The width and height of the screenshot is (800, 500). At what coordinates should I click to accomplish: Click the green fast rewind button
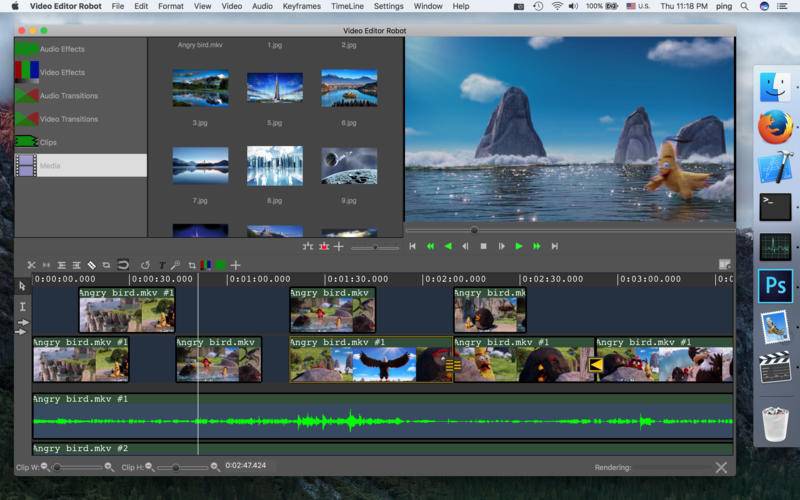coord(430,246)
